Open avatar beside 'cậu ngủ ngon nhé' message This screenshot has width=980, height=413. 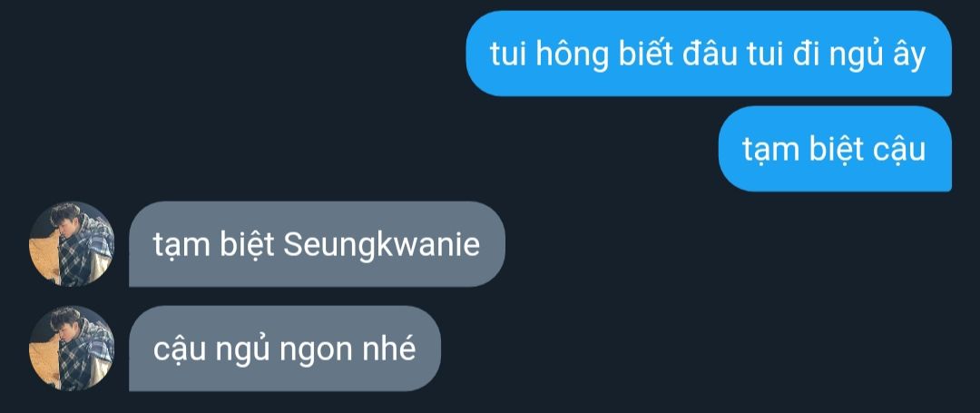coord(72,349)
